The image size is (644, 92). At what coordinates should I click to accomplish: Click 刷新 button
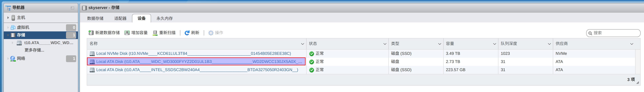tap(192, 33)
